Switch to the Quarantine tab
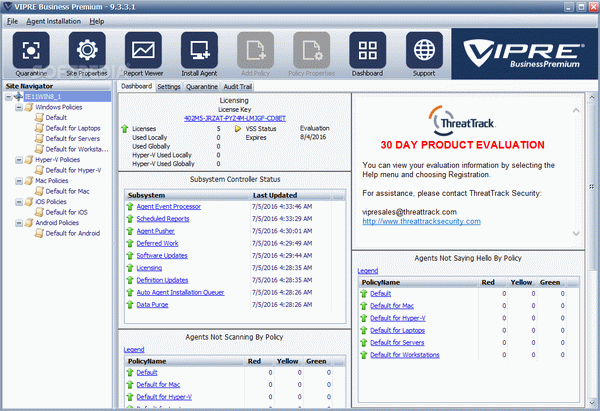 [202, 87]
